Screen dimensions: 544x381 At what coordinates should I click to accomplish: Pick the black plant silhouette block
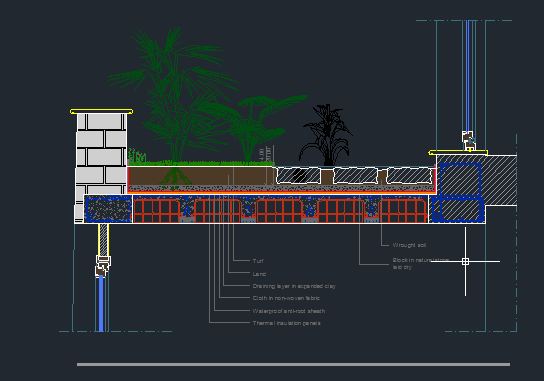pyautogui.click(x=326, y=135)
